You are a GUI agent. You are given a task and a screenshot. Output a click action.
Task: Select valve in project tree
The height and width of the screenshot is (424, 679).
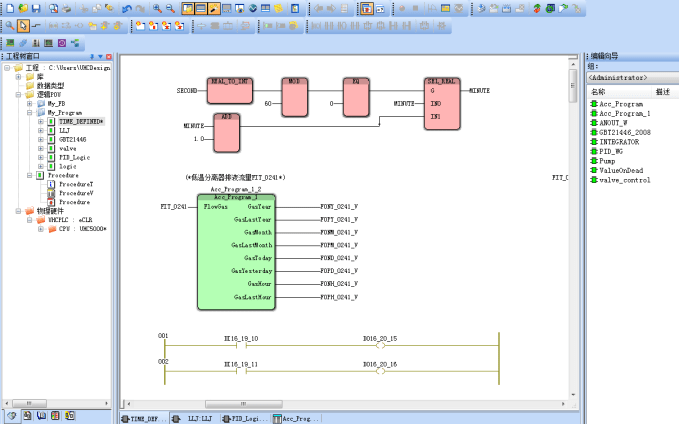click(68, 149)
